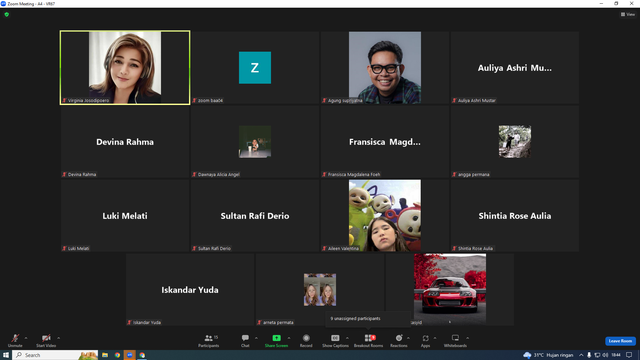The image size is (640, 360).
Task: Select the Shintia Rose Aulia tile
Action: pos(515,216)
